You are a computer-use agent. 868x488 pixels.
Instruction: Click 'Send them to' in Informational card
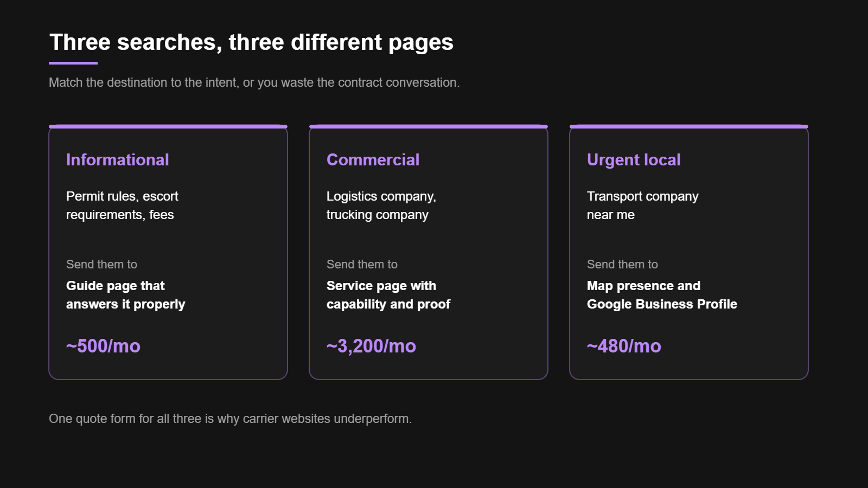(x=101, y=264)
